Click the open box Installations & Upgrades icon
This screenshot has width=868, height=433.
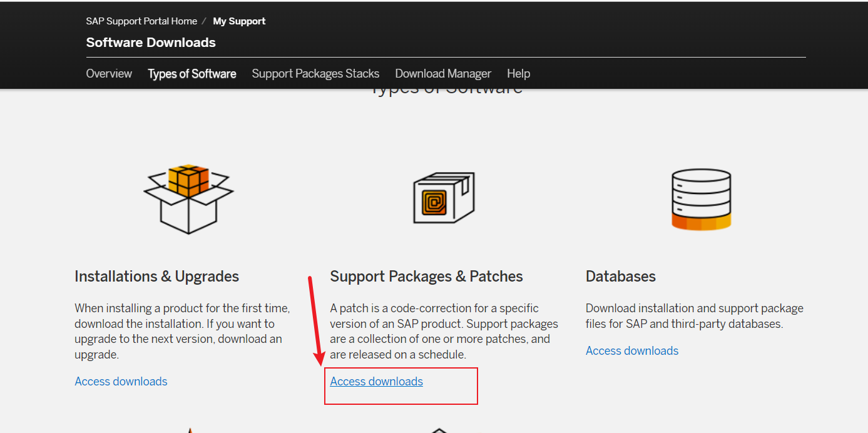pos(188,199)
